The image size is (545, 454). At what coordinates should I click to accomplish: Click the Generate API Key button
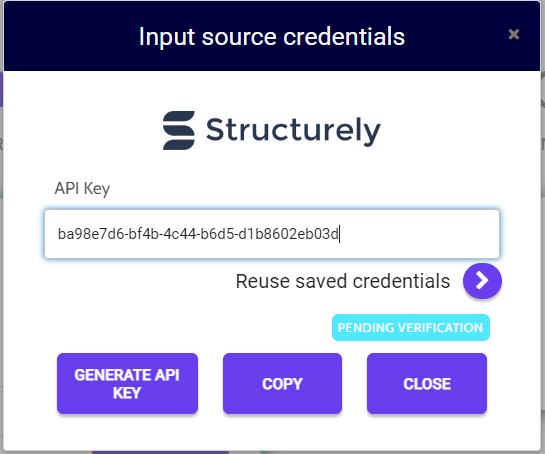pos(127,383)
